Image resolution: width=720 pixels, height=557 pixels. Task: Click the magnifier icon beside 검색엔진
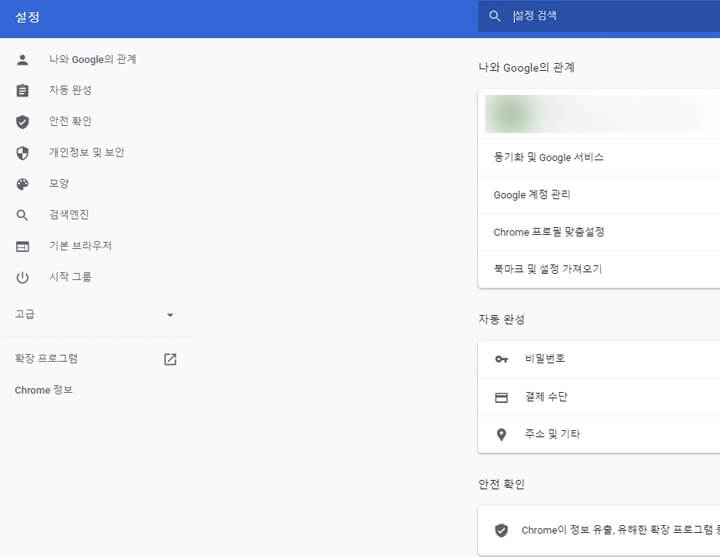tap(22, 215)
